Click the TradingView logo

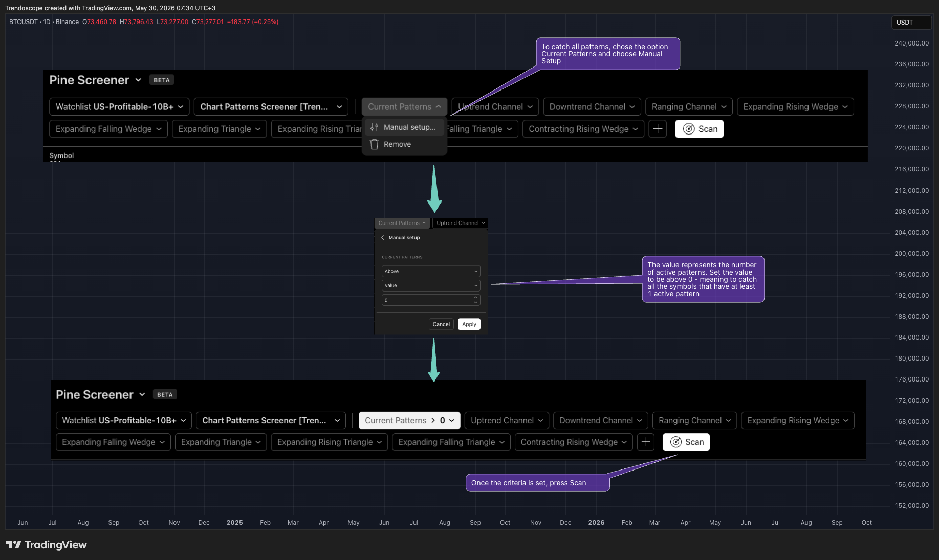[47, 545]
